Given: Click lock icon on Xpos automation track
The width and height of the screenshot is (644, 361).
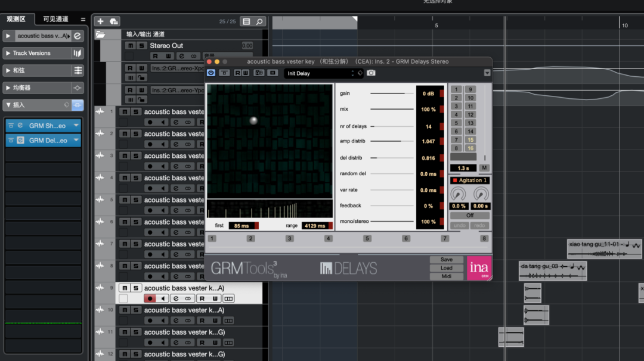Looking at the screenshot, I should [141, 77].
